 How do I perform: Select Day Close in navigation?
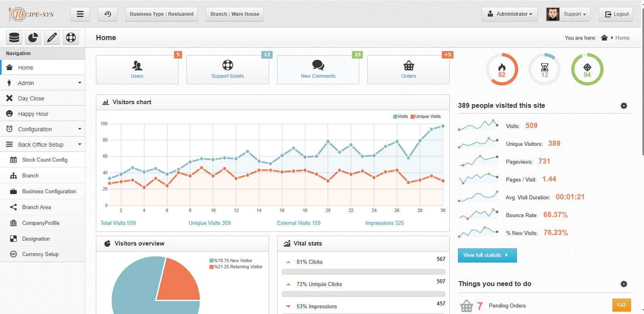[x=42, y=98]
